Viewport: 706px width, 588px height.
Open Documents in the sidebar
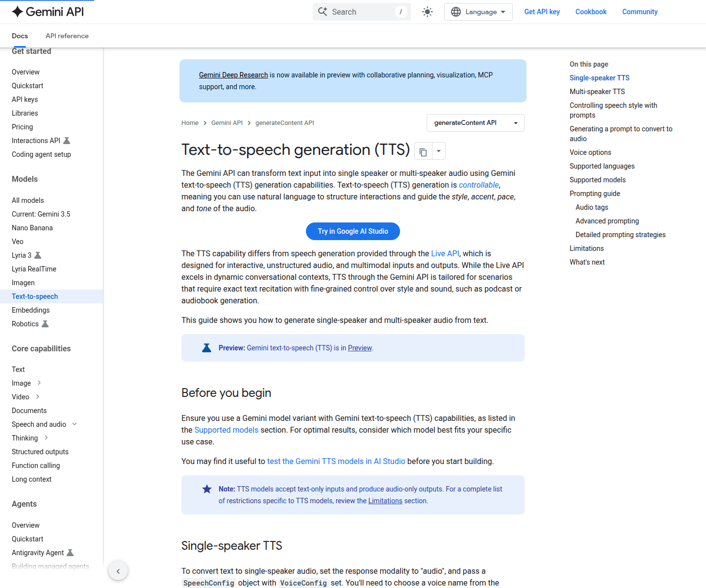coord(29,411)
